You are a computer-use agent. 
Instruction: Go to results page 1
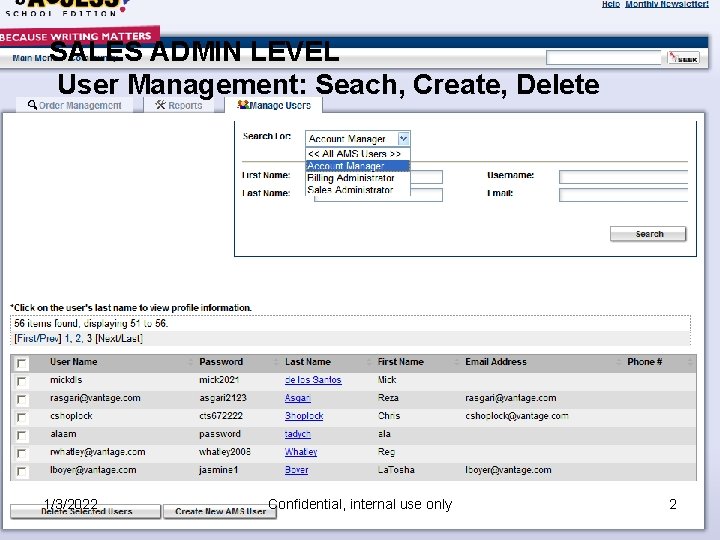67,338
